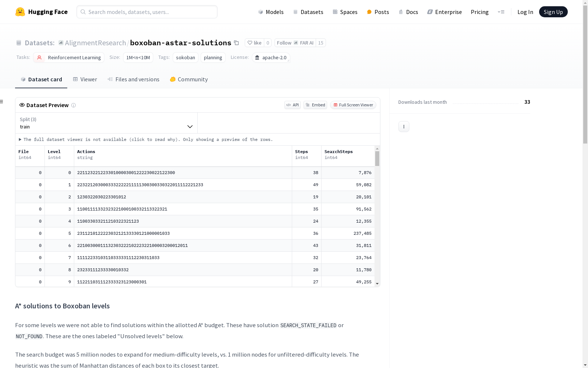Open the three-dot options menu in sidebar
This screenshot has width=588, height=368.
404,127
